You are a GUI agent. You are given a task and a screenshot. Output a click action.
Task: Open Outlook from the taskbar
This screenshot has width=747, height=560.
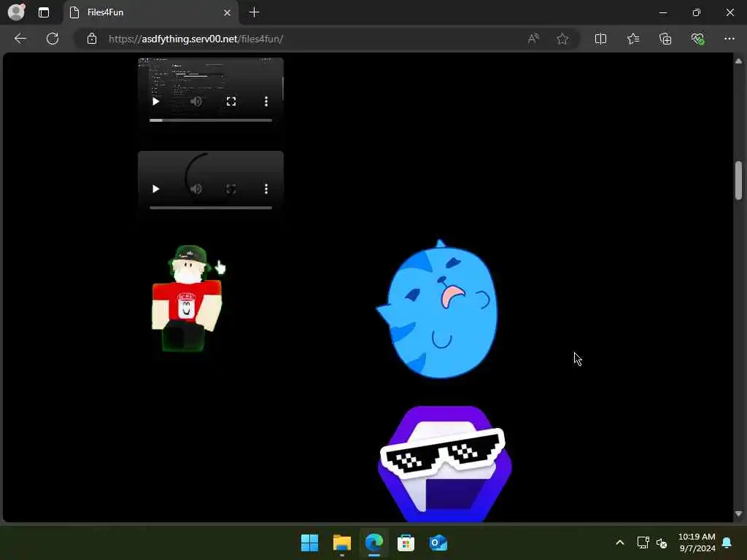pyautogui.click(x=438, y=542)
